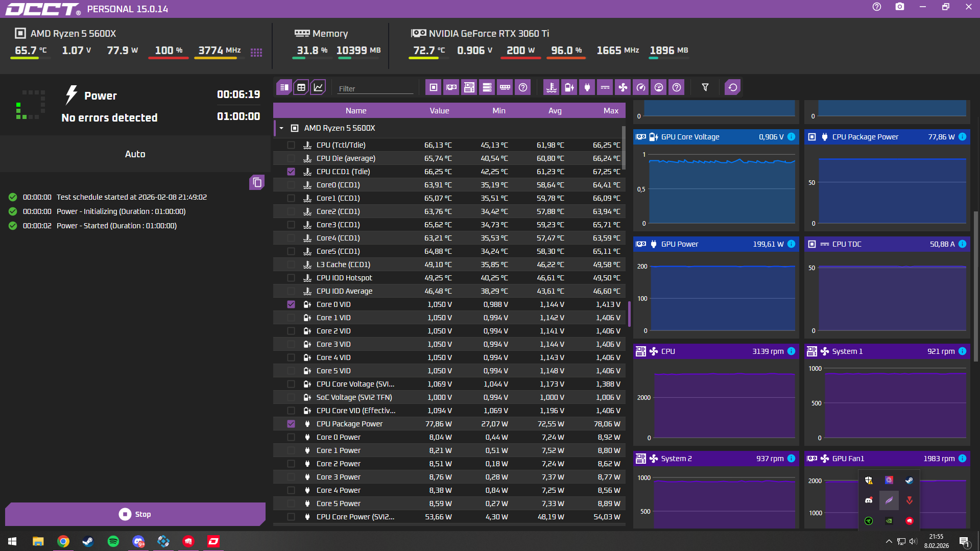Click the Auto mode panel

tap(135, 154)
